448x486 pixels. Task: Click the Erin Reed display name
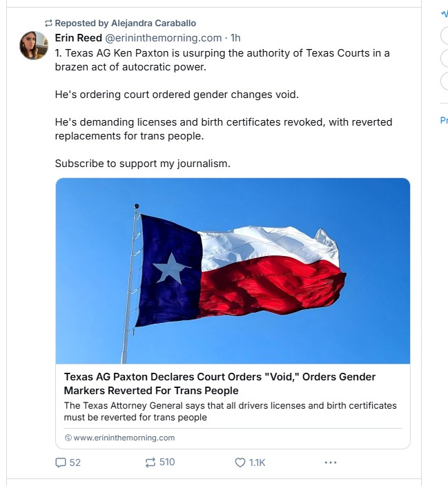78,38
